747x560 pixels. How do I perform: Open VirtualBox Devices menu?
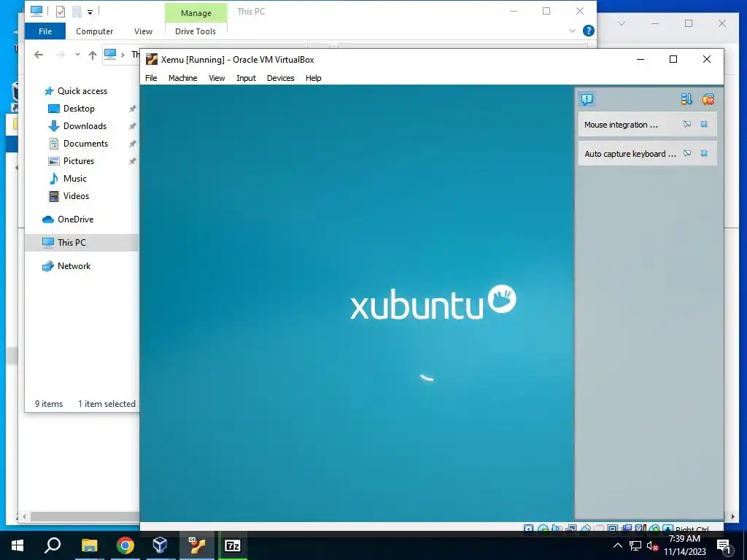coord(280,78)
